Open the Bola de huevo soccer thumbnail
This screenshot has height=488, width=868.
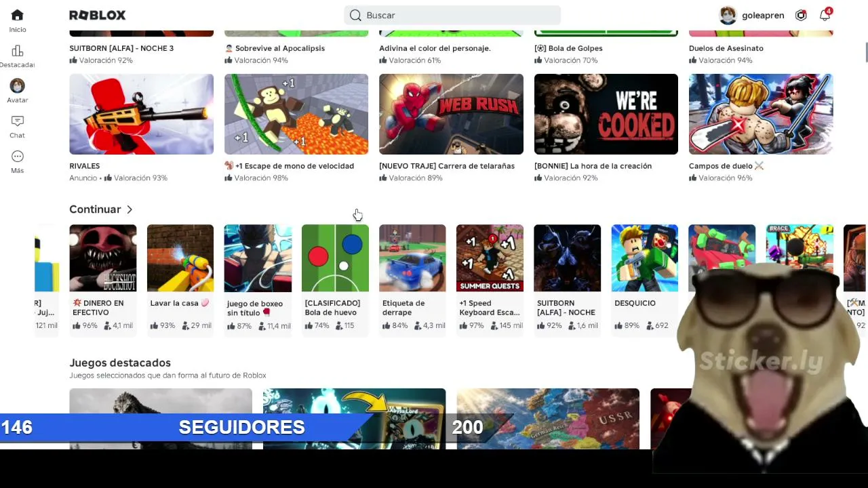point(335,258)
